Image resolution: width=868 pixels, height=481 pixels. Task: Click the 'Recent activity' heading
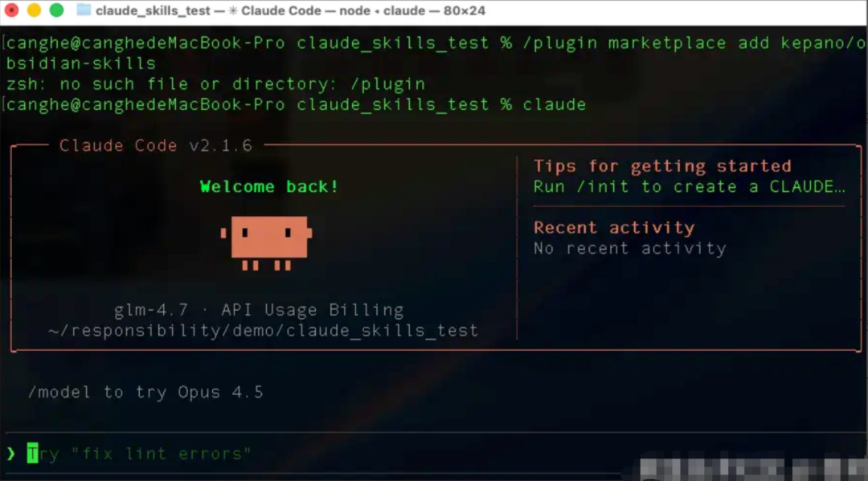tap(614, 227)
